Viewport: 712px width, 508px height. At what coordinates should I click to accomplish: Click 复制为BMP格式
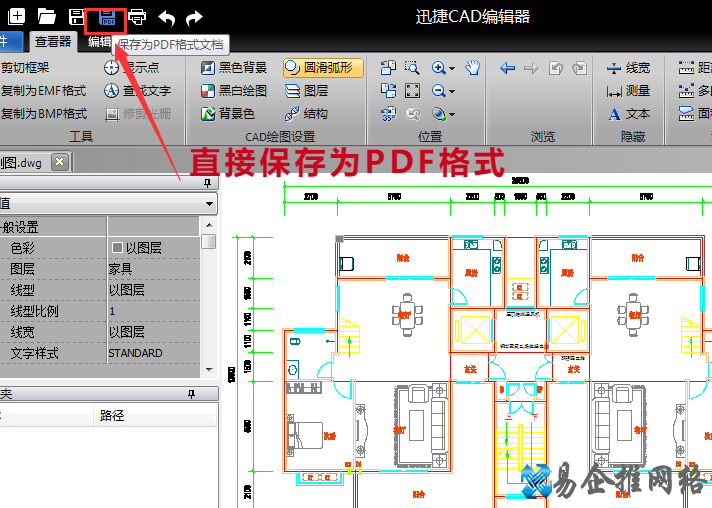click(x=44, y=113)
